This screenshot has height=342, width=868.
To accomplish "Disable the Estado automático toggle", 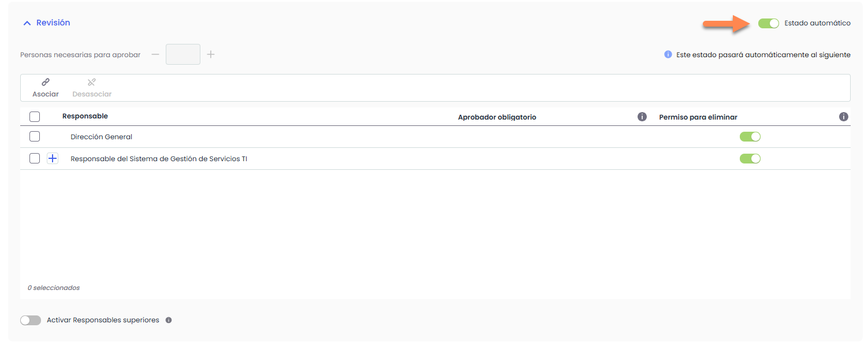I will [x=769, y=23].
